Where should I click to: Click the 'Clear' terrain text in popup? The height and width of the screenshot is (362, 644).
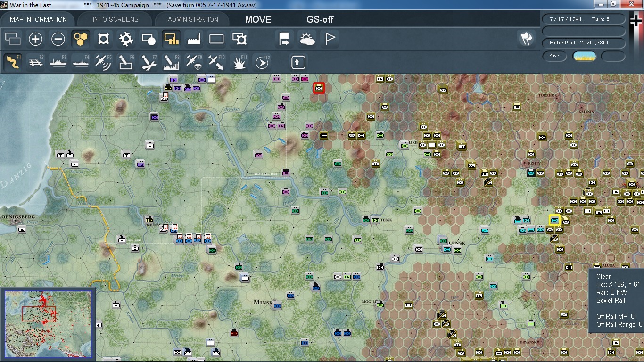603,276
